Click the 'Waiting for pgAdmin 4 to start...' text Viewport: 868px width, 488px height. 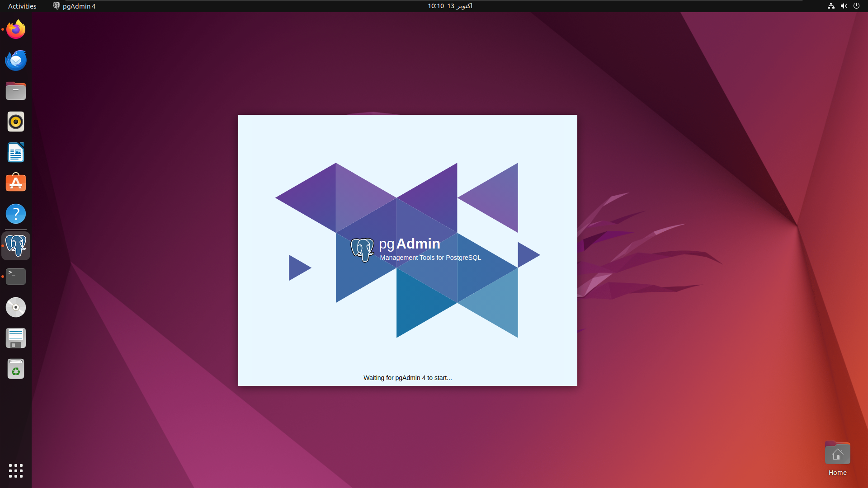(407, 378)
